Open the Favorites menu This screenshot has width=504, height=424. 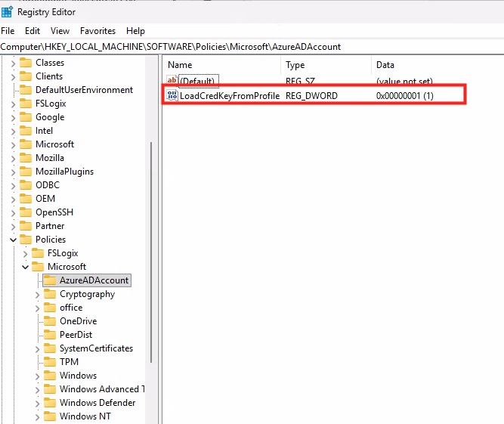(97, 31)
